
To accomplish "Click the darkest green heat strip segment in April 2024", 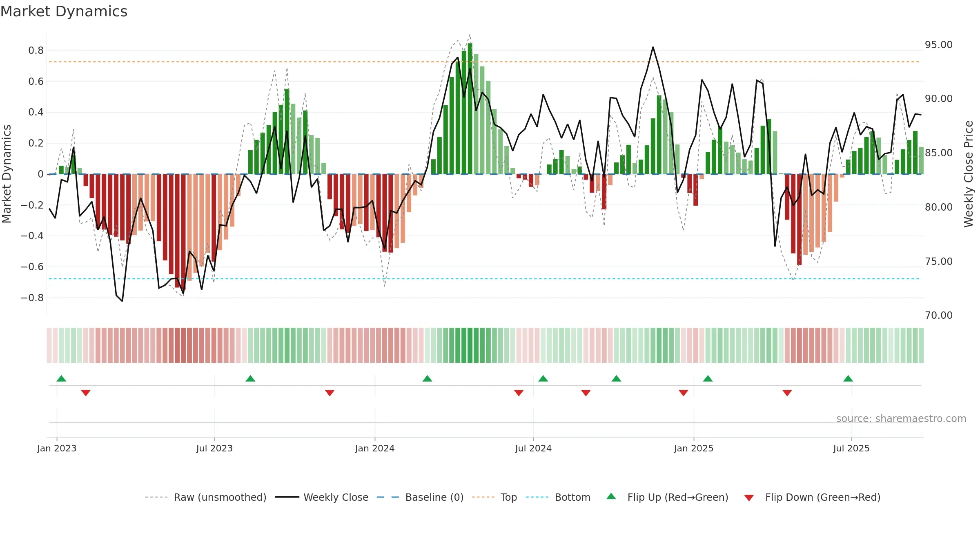I will tap(470, 345).
